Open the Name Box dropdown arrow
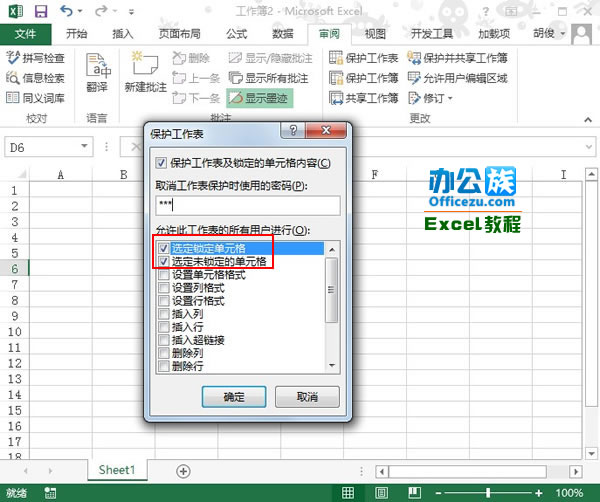The height and width of the screenshot is (502, 600). point(85,147)
